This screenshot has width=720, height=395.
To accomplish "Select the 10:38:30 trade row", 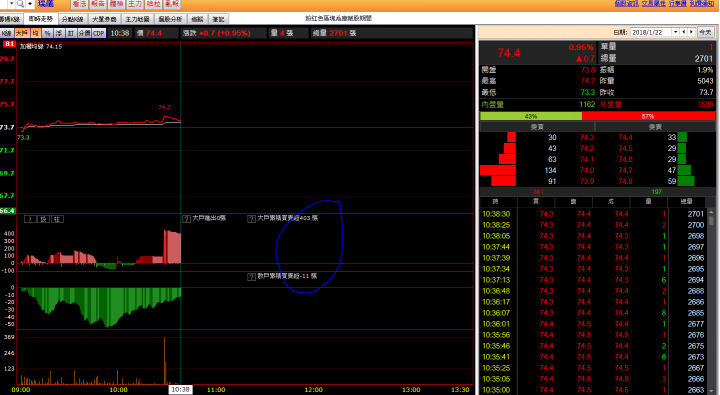I will point(594,214).
